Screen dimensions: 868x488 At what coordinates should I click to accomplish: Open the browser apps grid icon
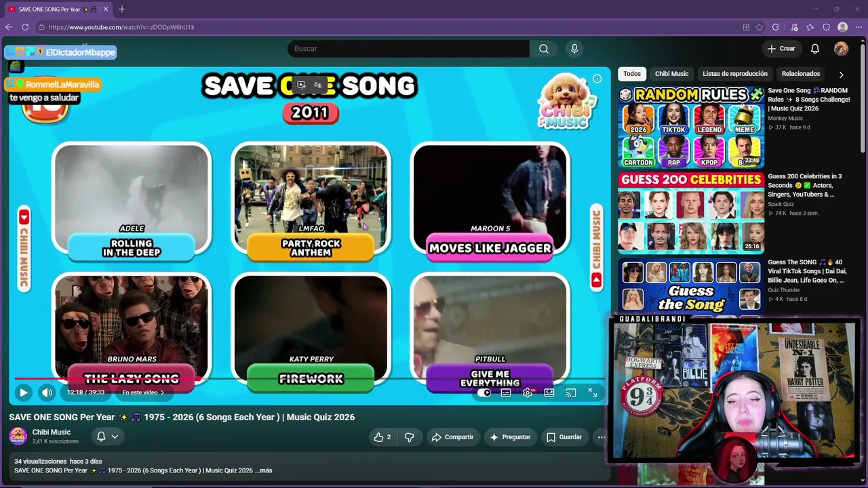click(747, 27)
